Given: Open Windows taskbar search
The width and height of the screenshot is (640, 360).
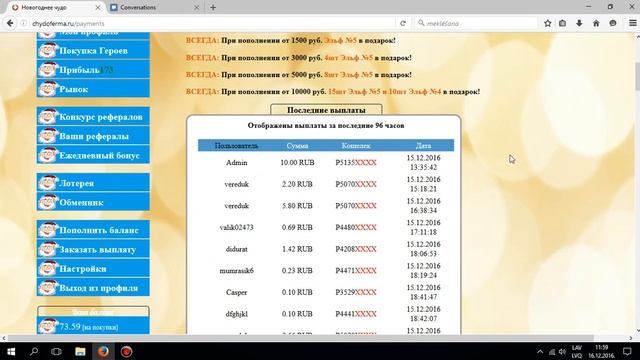Looking at the screenshot, I should point(34,351).
